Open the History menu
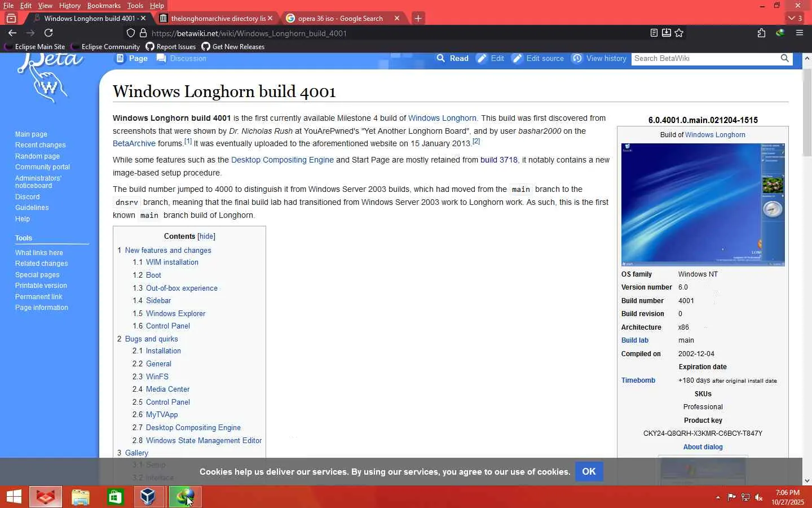The width and height of the screenshot is (812, 508). tap(70, 6)
